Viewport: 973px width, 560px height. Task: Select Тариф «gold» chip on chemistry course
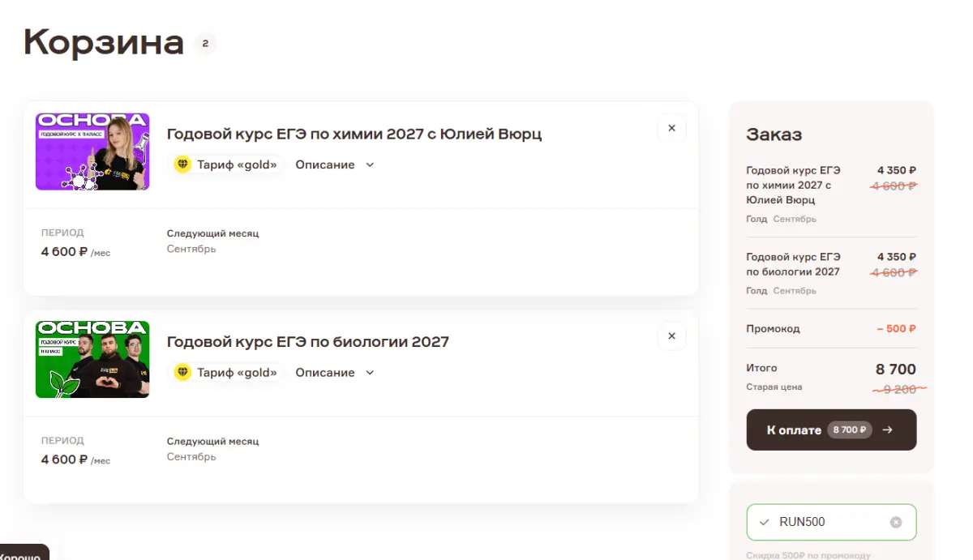227,165
